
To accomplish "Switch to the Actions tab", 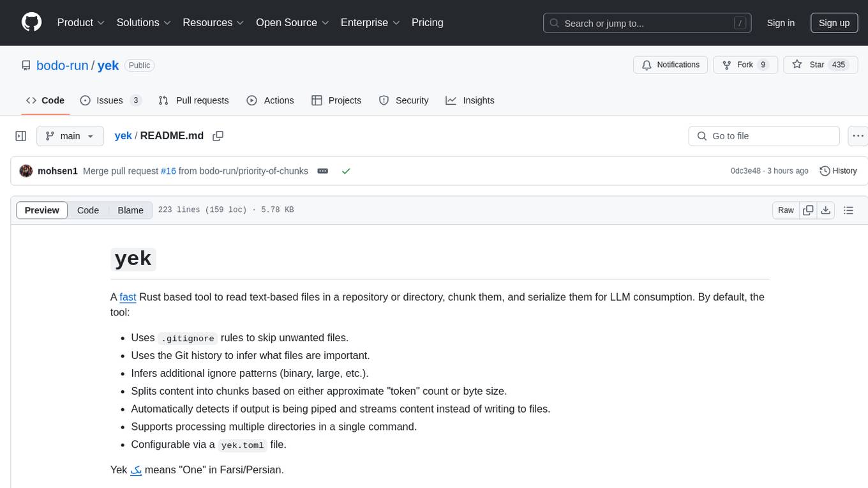I will click(270, 100).
